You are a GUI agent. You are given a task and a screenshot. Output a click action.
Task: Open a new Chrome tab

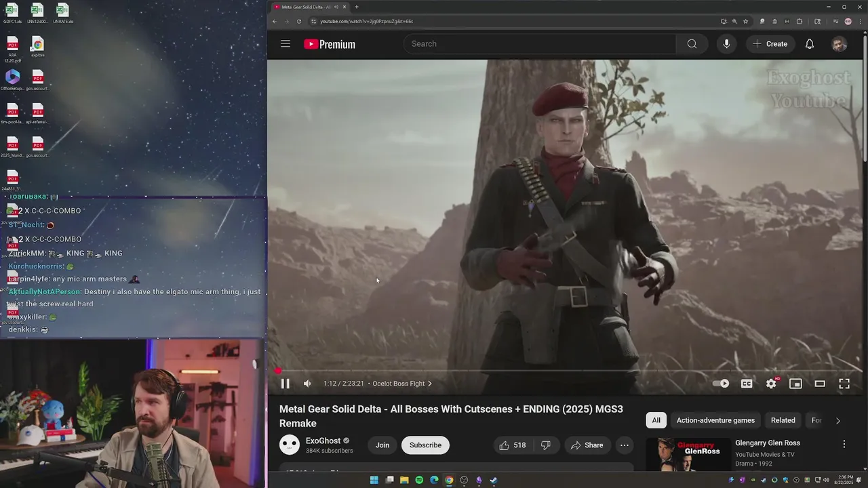[x=357, y=7]
